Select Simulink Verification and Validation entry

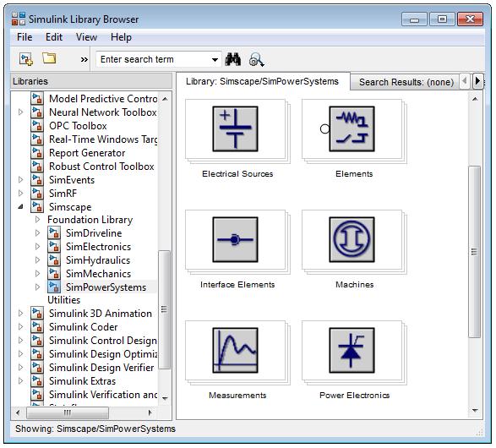tap(103, 395)
